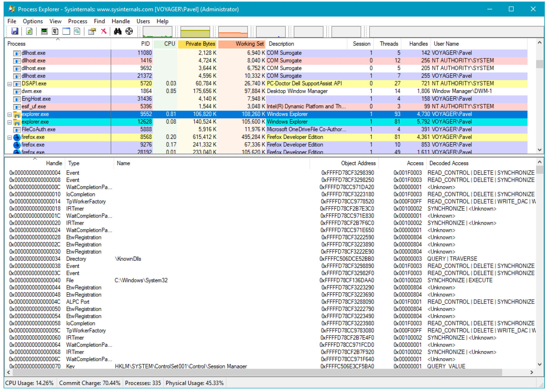
Task: Sort processes by the PID column header
Action: point(132,44)
